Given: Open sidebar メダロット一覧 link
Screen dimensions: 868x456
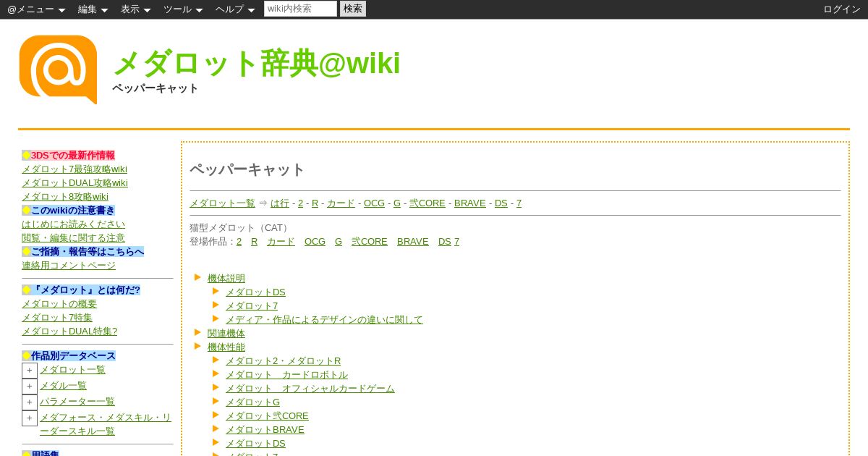Looking at the screenshot, I should pyautogui.click(x=72, y=370).
